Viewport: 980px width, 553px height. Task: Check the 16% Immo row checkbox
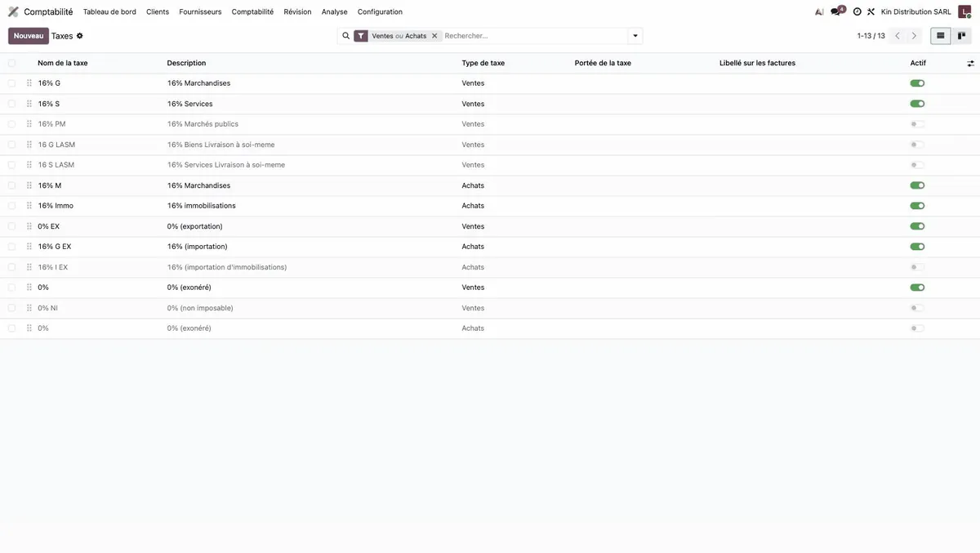pyautogui.click(x=11, y=206)
